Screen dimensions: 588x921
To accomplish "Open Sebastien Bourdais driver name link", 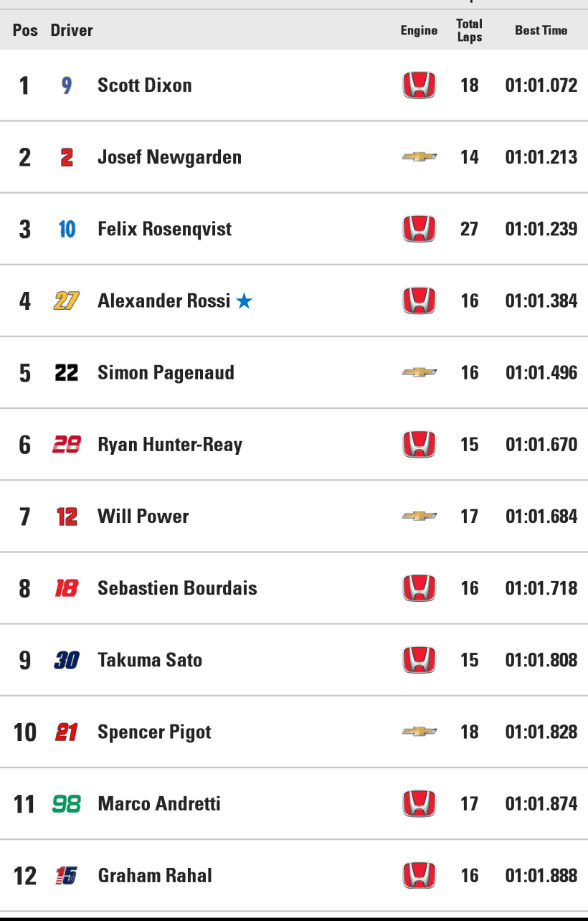I will pyautogui.click(x=177, y=588).
